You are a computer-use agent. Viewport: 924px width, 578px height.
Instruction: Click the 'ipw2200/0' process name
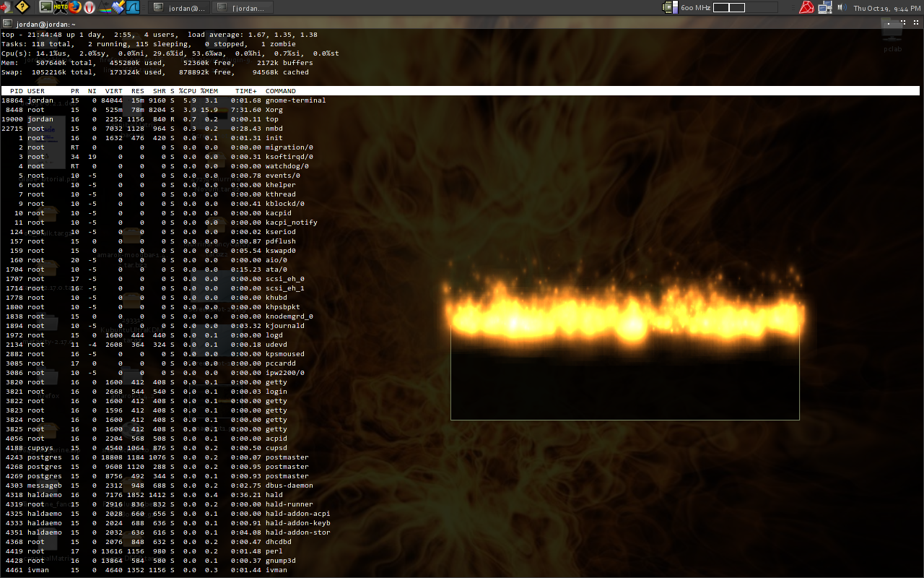pos(285,373)
